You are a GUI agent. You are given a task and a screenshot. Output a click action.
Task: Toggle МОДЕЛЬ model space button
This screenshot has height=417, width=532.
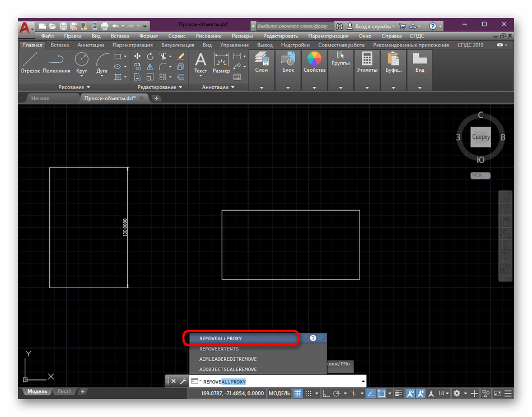(279, 393)
